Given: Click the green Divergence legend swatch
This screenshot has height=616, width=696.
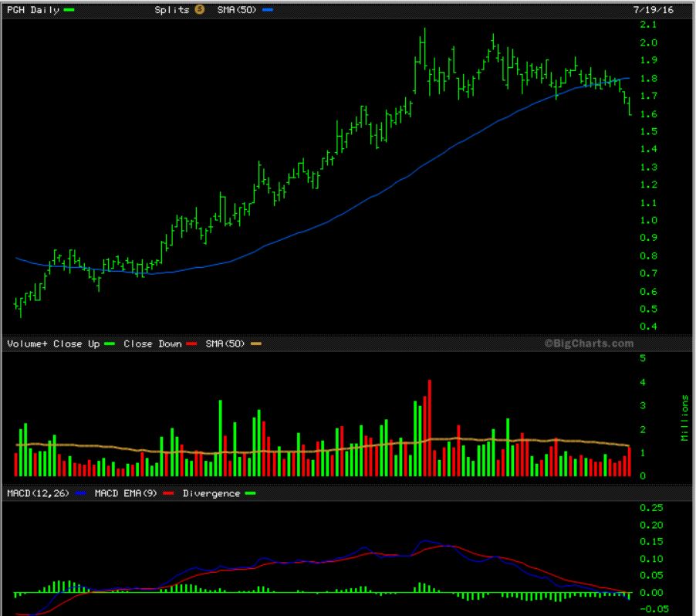Looking at the screenshot, I should [x=250, y=493].
